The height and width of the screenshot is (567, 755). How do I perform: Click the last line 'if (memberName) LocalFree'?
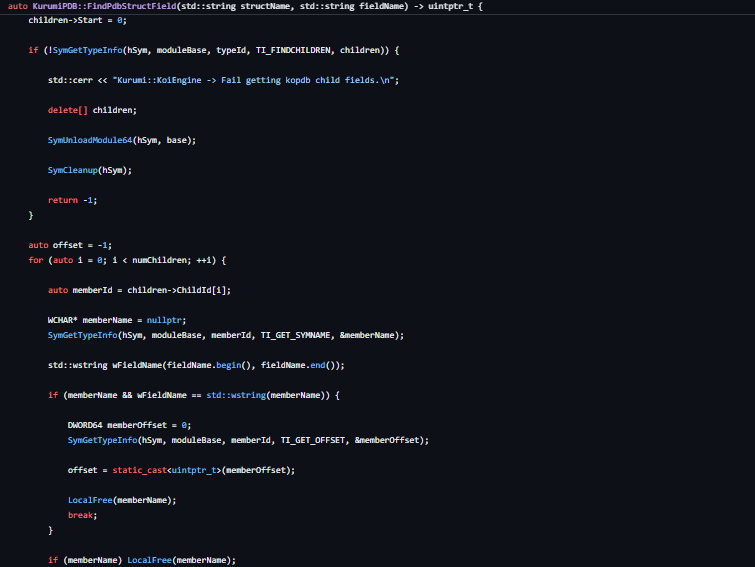[142, 560]
